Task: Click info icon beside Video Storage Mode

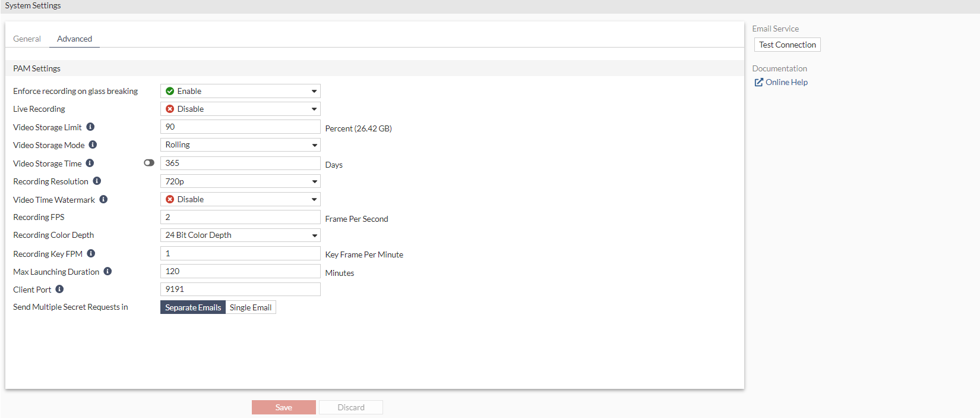Action: click(93, 144)
